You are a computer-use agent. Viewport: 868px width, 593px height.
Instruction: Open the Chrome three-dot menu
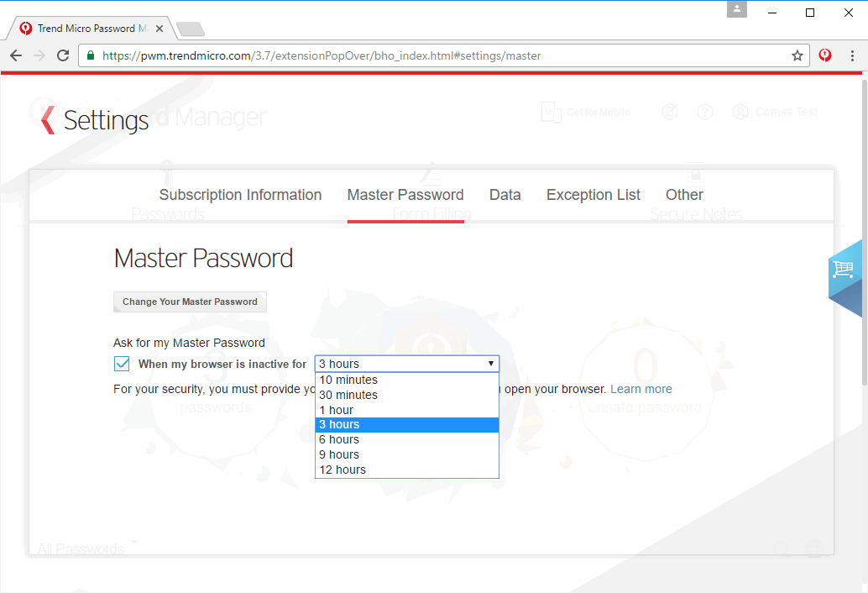coord(853,55)
